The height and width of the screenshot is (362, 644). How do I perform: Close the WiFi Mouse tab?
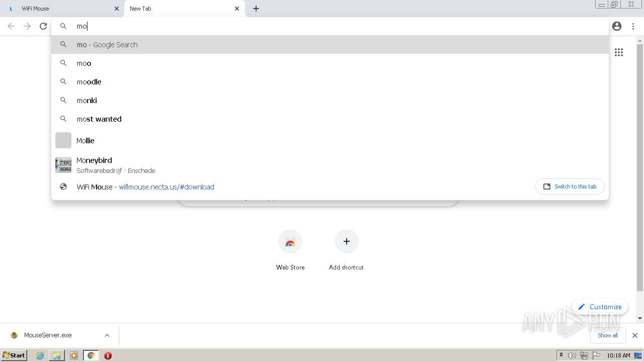117,9
